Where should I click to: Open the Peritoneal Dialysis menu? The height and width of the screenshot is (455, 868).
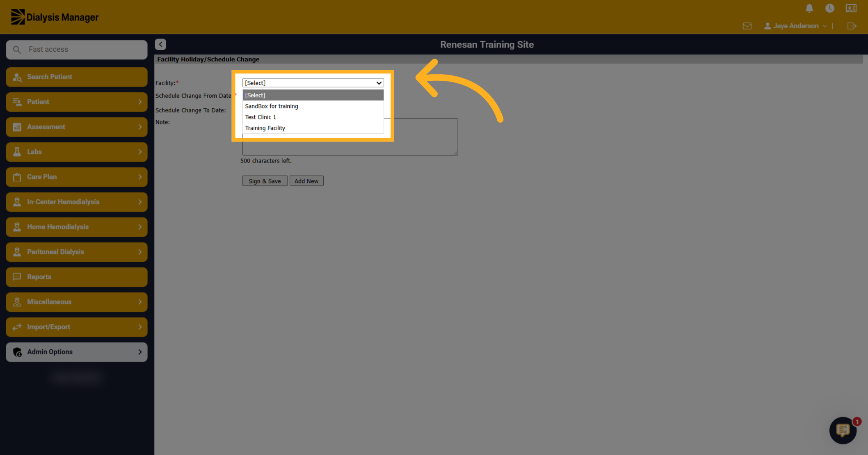click(x=77, y=252)
